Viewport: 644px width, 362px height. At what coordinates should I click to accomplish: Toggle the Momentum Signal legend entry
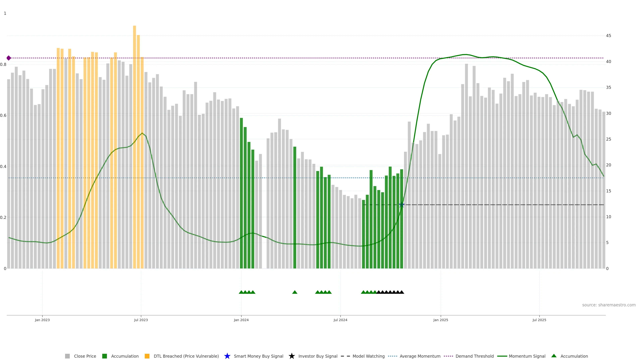click(x=527, y=356)
